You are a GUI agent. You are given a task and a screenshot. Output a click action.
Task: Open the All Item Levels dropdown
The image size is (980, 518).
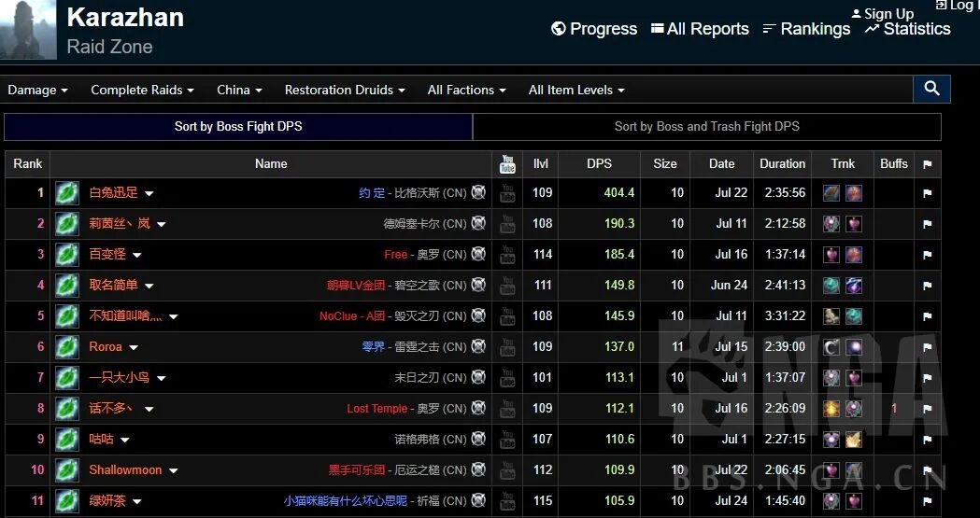(x=576, y=90)
